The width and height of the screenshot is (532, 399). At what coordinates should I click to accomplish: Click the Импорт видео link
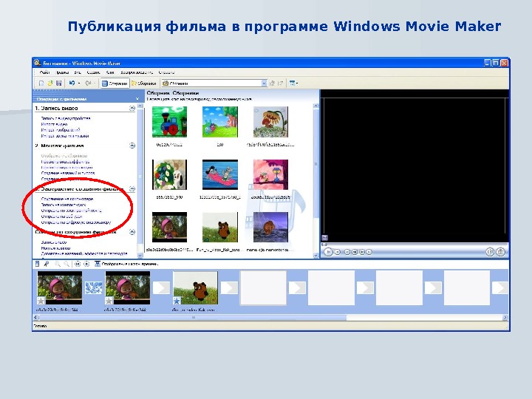pos(54,124)
